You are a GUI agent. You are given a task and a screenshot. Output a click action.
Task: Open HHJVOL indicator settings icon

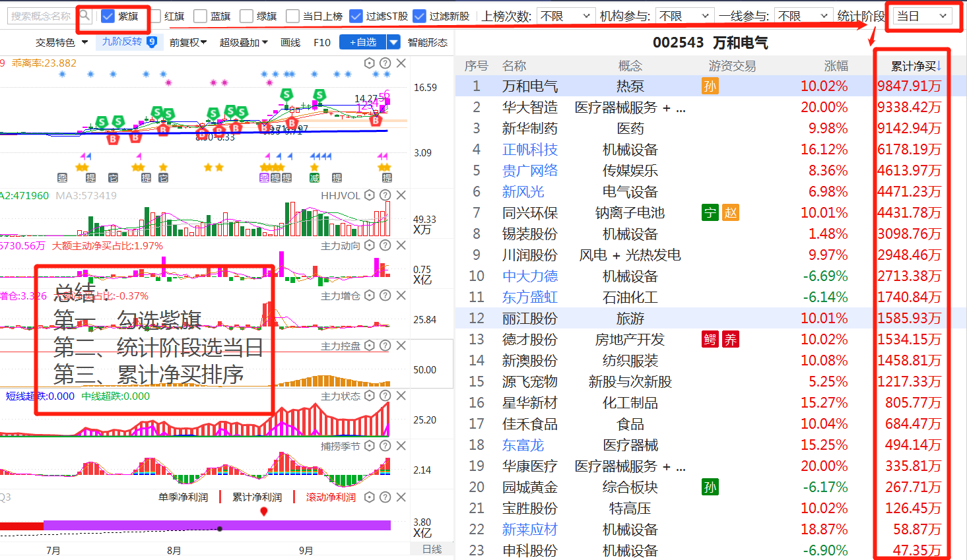[x=370, y=195]
